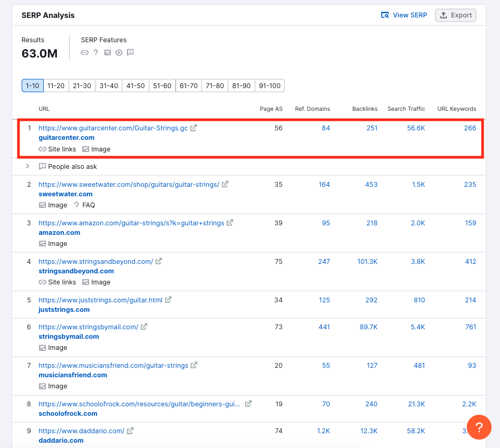Screen dimensions: 500x448
Task: Click the stringsandbeyond.com domain link
Action: (76, 271)
